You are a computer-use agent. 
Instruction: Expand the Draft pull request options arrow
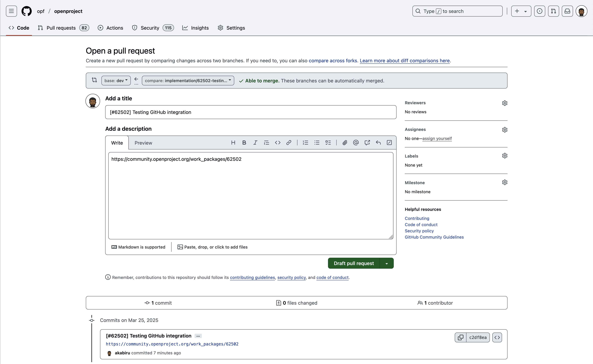(387, 263)
